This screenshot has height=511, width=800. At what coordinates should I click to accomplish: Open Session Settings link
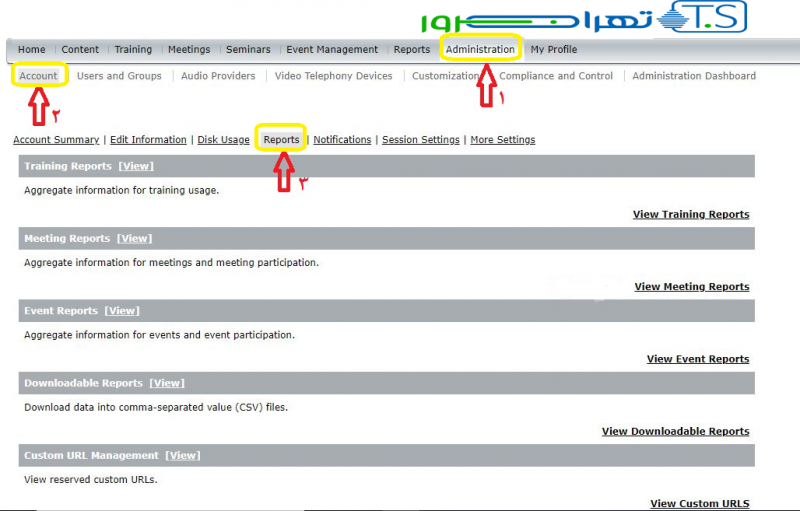tap(420, 140)
